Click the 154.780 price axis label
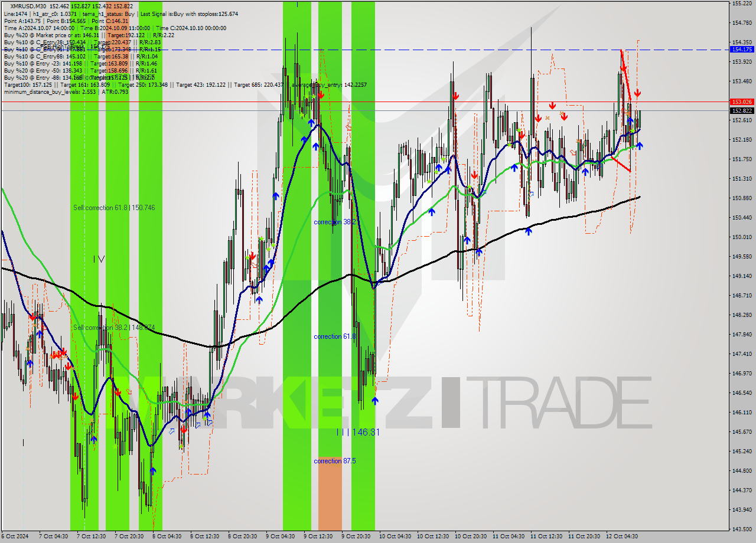756x543 pixels. 742,23
